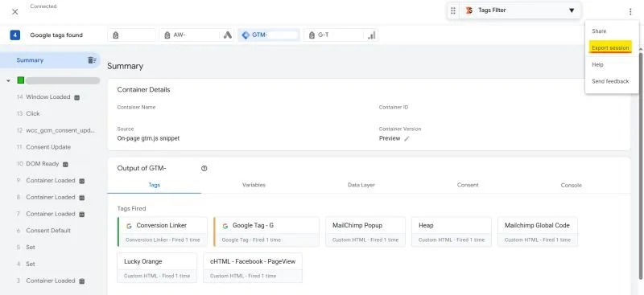Select Send feedback menu option
Image resolution: width=644 pixels, height=295 pixels.
coord(610,82)
